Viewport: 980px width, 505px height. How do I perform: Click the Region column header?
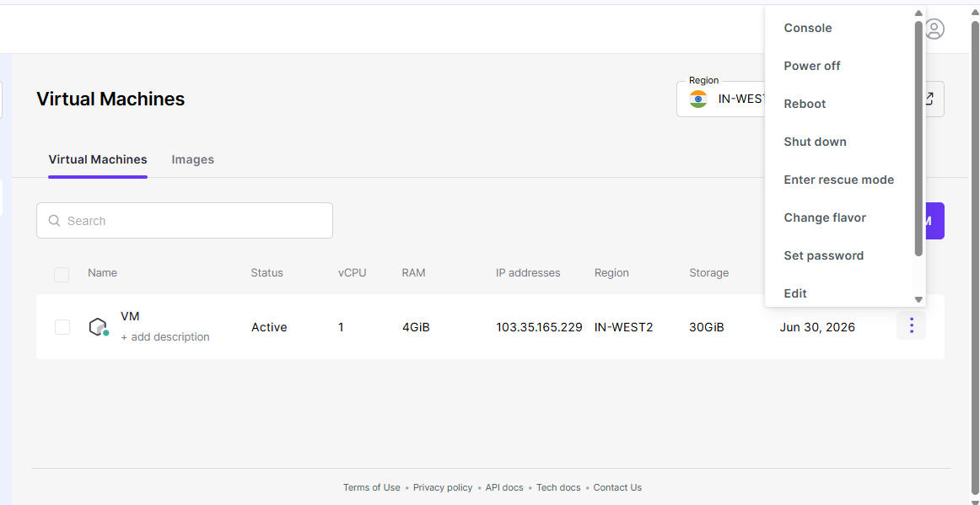point(612,272)
